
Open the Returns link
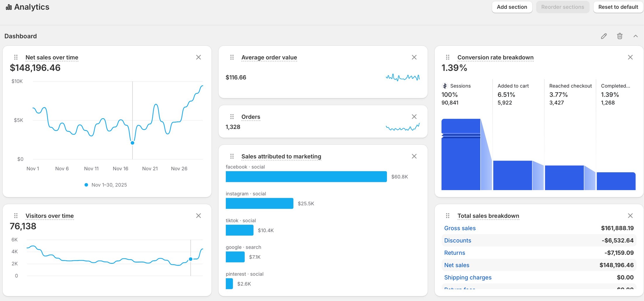tap(454, 253)
